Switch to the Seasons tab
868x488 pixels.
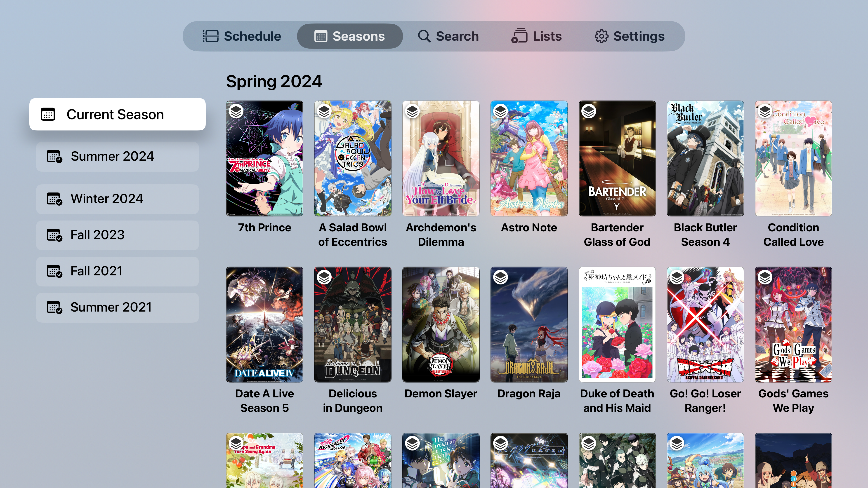tap(350, 36)
